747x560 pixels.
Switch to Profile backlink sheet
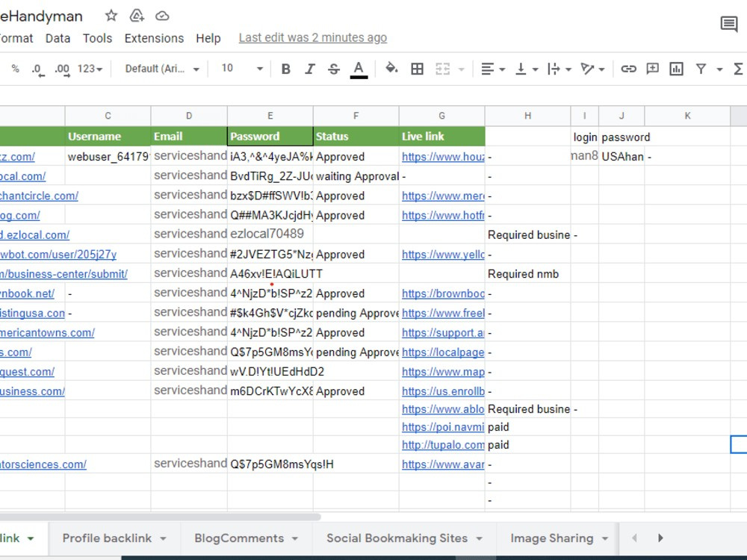point(107,538)
